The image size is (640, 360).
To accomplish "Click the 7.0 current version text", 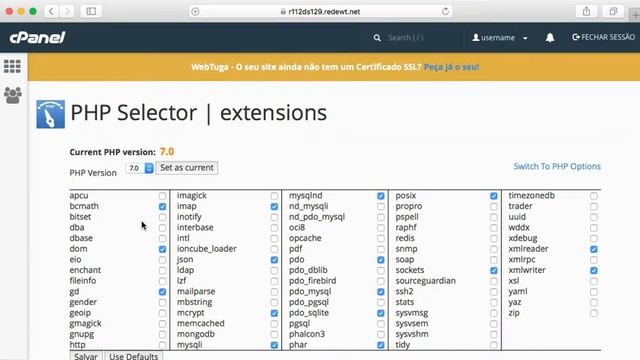I will pos(167,151).
